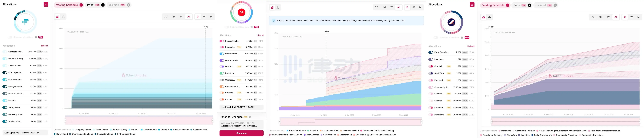Toggle off FTT Liquidity allocation
644x138 pixels.
5,73
